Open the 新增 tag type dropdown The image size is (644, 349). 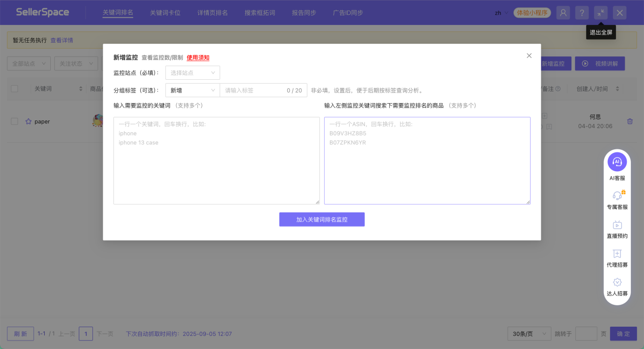pyautogui.click(x=193, y=90)
